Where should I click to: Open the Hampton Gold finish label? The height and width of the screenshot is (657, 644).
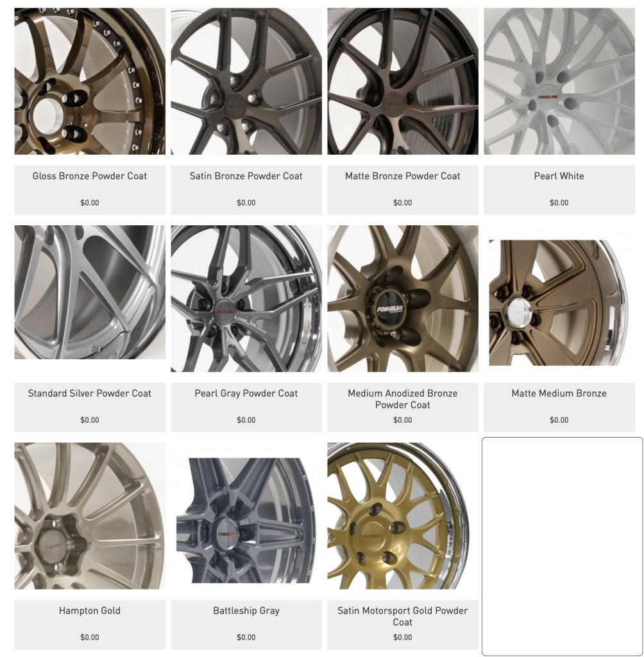tap(90, 611)
